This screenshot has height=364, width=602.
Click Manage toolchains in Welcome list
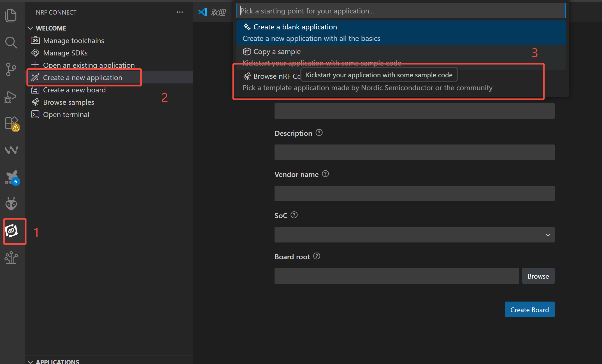coord(73,41)
